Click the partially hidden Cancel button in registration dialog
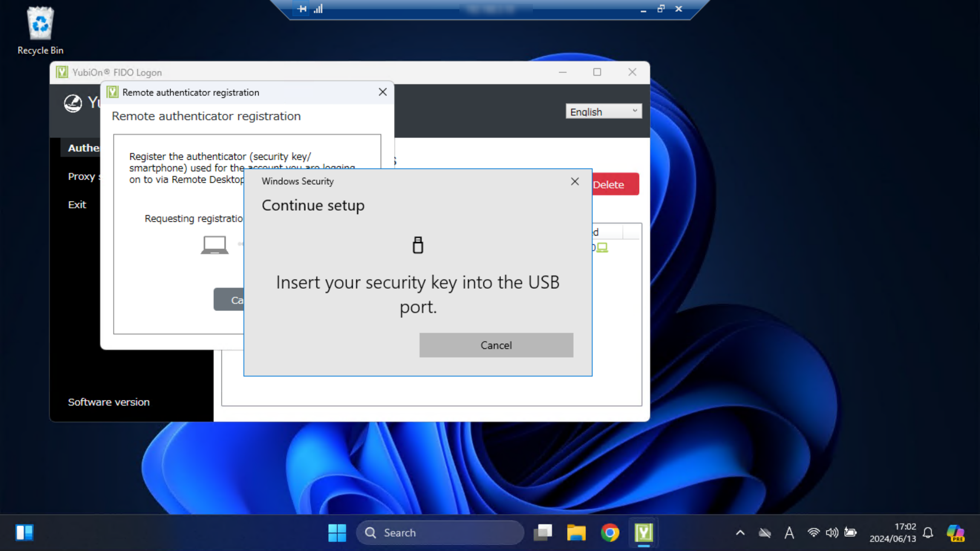This screenshot has width=980, height=551. [229, 299]
